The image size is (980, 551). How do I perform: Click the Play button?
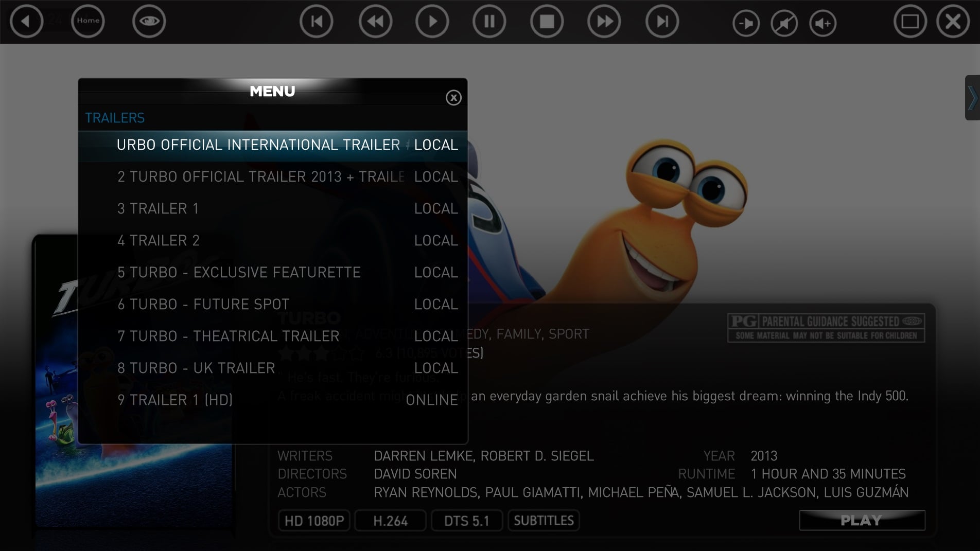(862, 520)
